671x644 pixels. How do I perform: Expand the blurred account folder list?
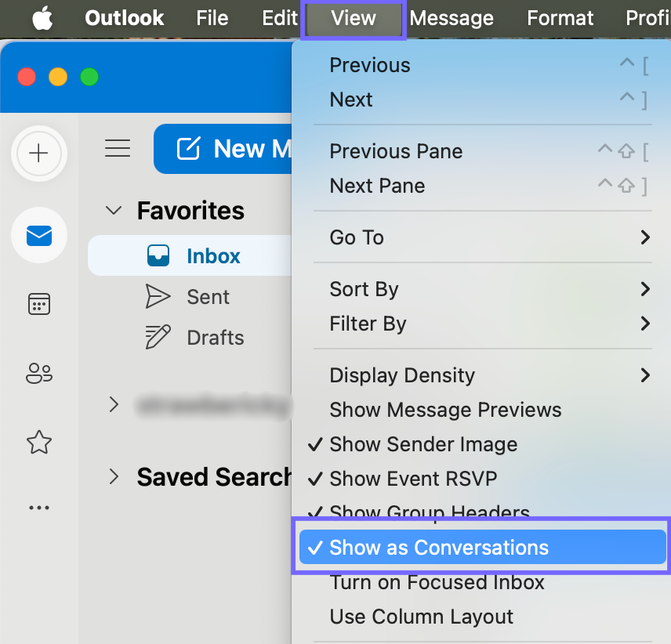coord(114,404)
